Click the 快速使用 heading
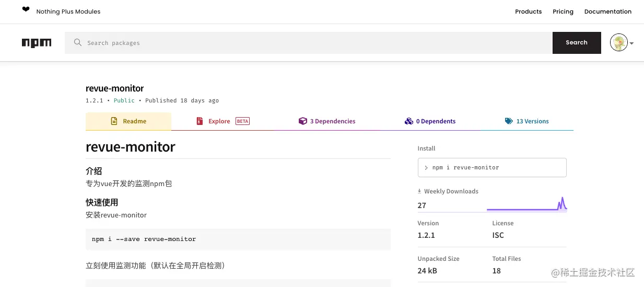The height and width of the screenshot is (287, 644). pos(102,202)
